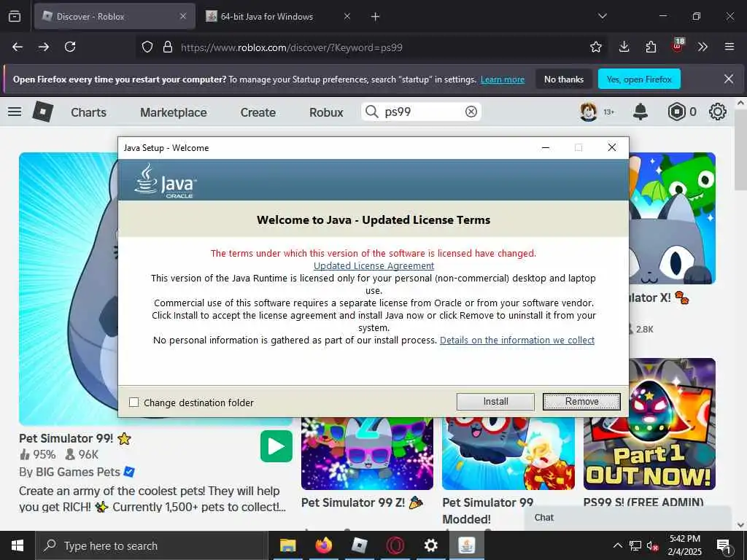
Task: Open the Roblox Chat panel
Action: pos(628,518)
